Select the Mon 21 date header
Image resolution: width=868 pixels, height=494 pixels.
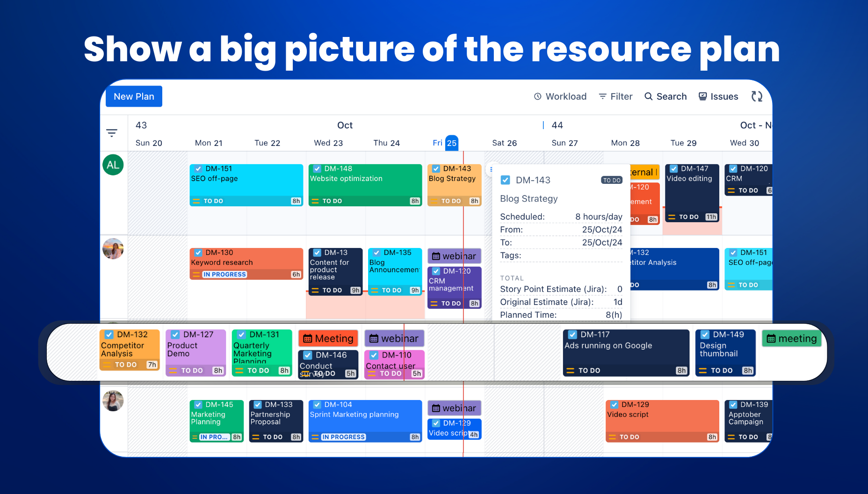tap(209, 143)
